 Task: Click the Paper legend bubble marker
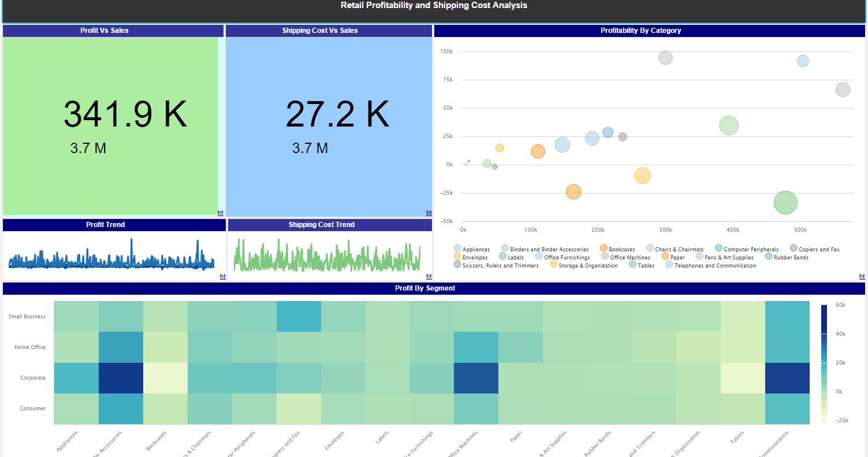pyautogui.click(x=665, y=256)
